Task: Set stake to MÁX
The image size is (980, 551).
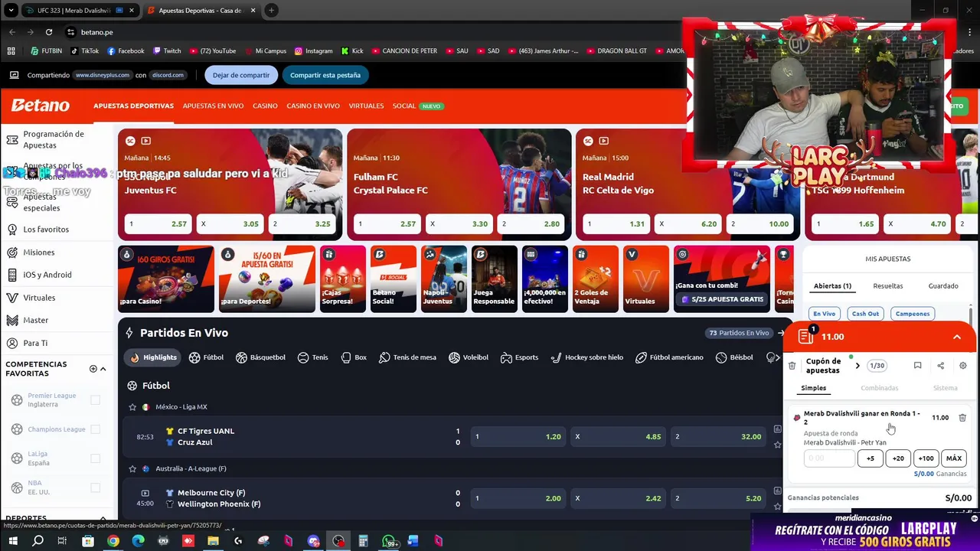Action: click(954, 458)
